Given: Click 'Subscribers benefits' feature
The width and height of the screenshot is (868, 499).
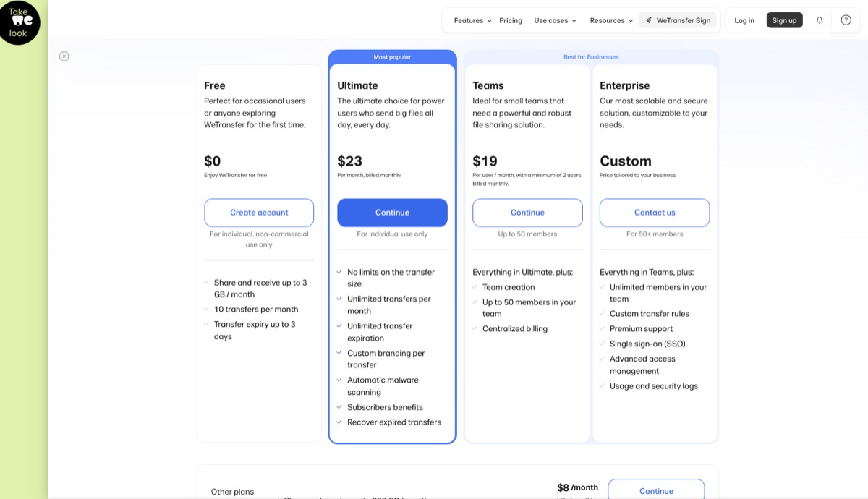Looking at the screenshot, I should (x=385, y=407).
